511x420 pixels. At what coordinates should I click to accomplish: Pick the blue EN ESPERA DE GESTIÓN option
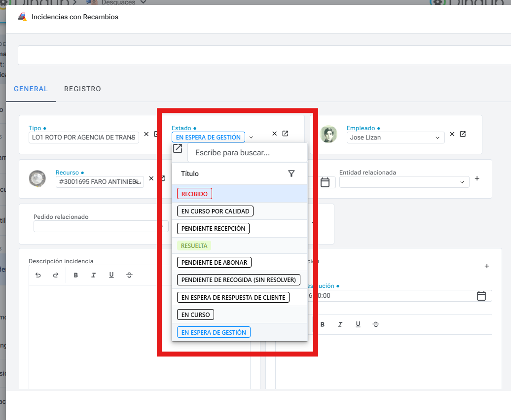[214, 332]
